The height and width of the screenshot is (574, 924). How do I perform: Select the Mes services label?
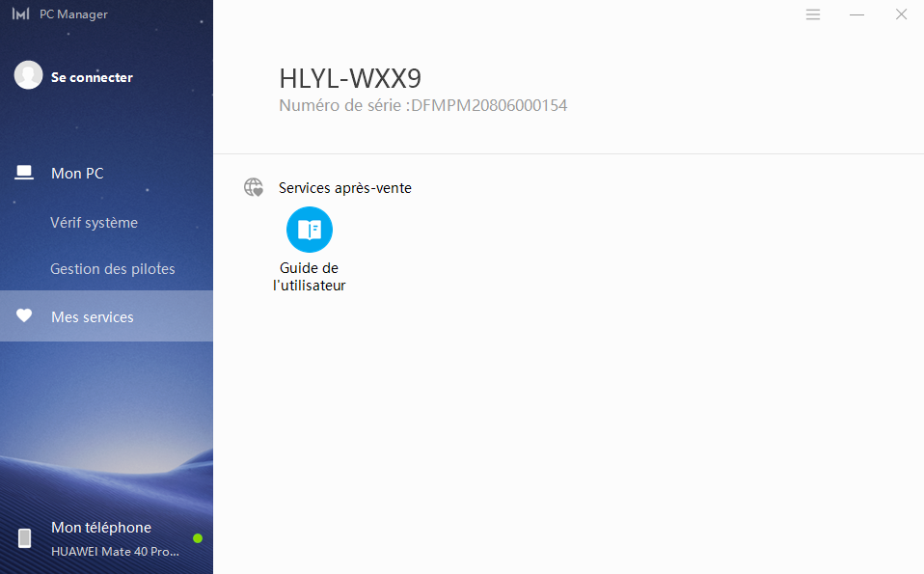pyautogui.click(x=93, y=317)
